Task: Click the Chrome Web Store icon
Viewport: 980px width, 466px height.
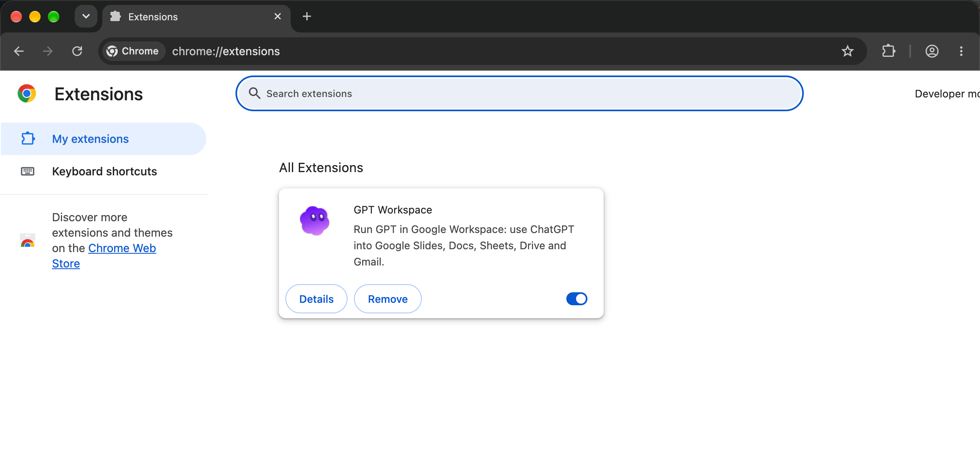Action: (x=28, y=240)
